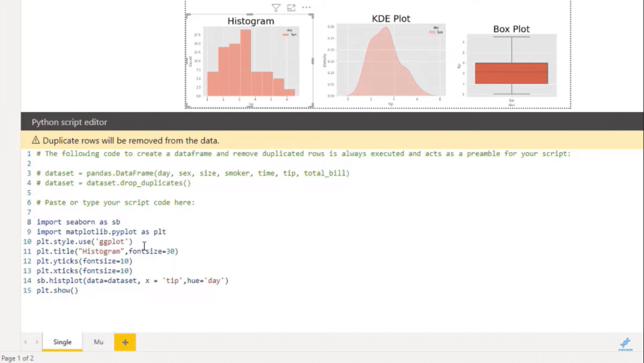Screen dimensions: 644x363
Task: Click the dataset.drop_duplicates() comment line
Action: click(x=114, y=183)
